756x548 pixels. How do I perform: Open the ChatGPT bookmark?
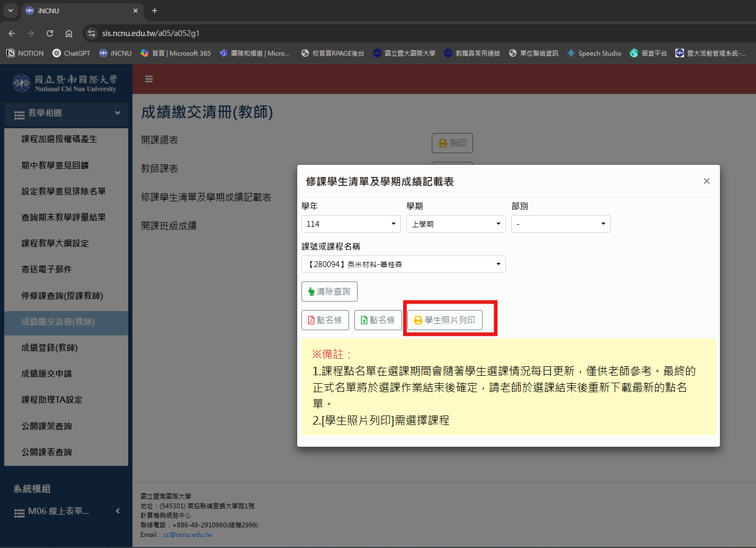[x=72, y=54]
